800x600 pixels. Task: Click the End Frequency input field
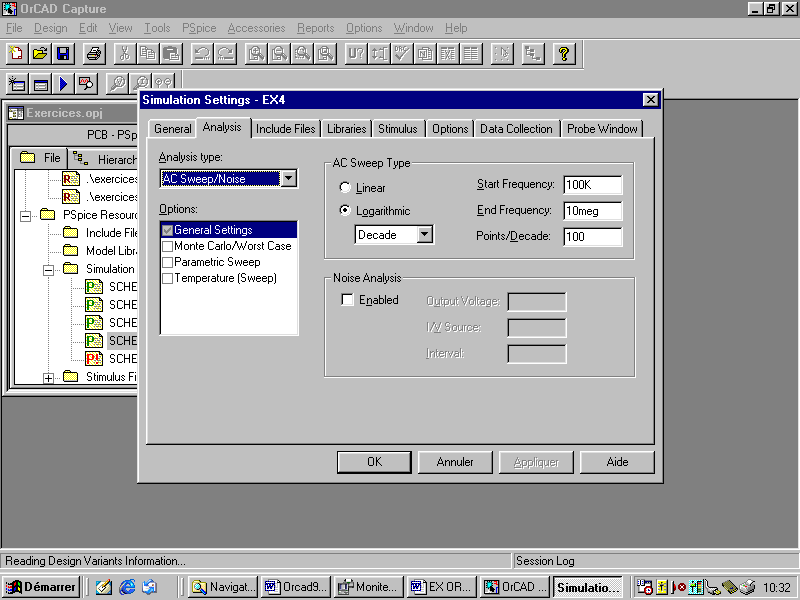593,211
